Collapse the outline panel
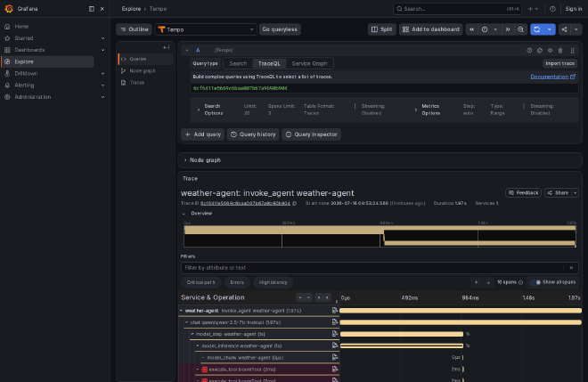 [166, 47]
